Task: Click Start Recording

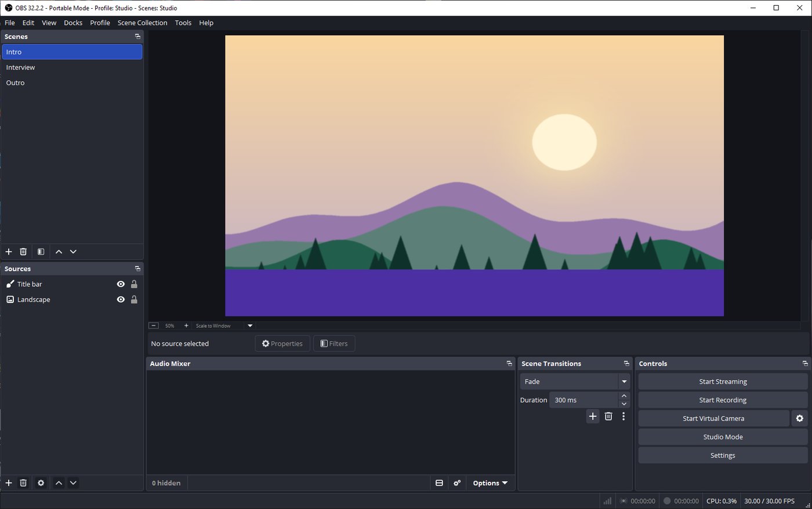Action: [x=723, y=400]
